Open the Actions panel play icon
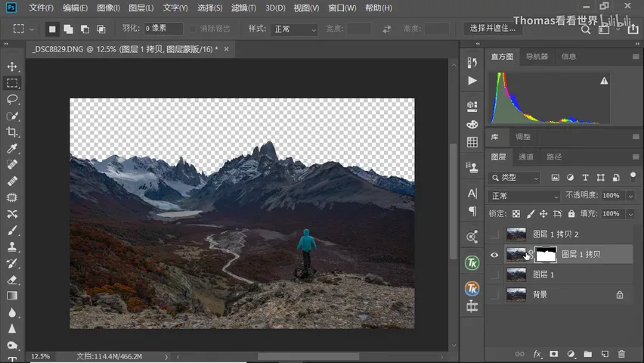This screenshot has width=644, height=363. 472,81
